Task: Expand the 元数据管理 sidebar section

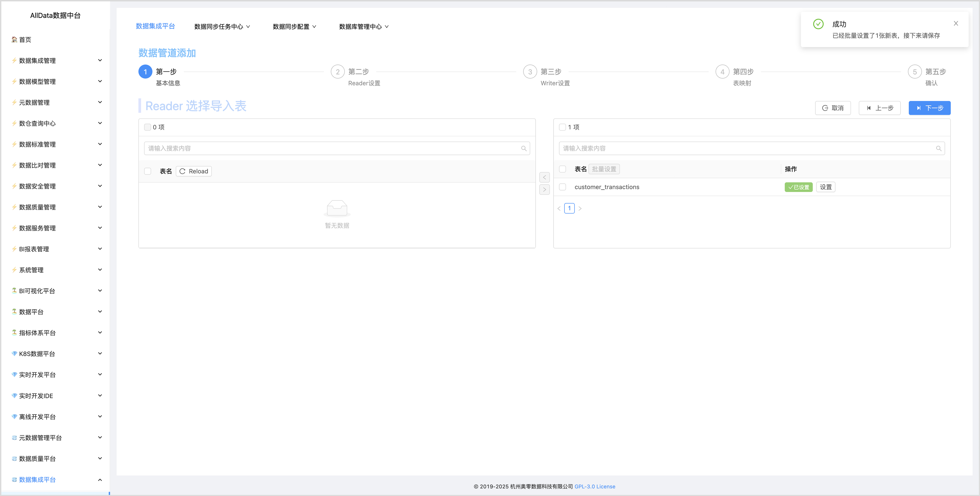Action: [x=56, y=102]
